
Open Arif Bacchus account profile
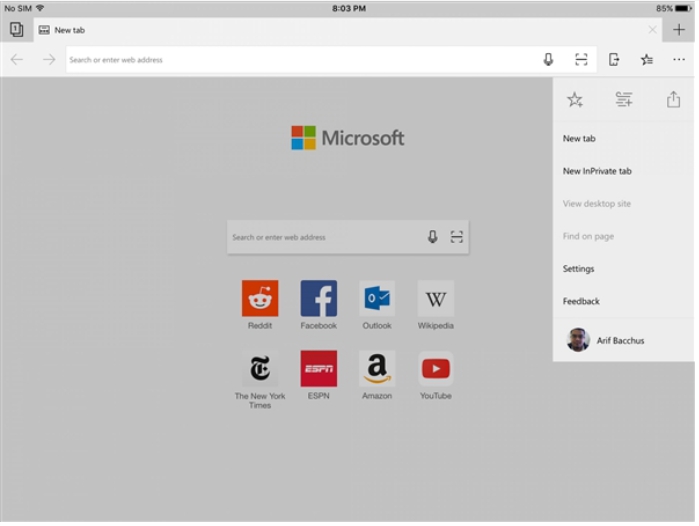tap(624, 340)
